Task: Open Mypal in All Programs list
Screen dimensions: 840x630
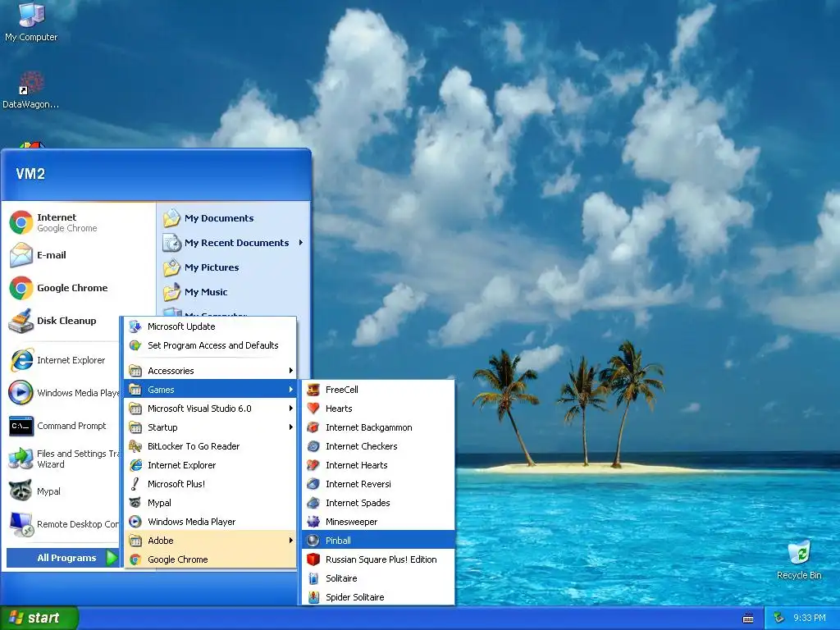Action: coord(211,503)
